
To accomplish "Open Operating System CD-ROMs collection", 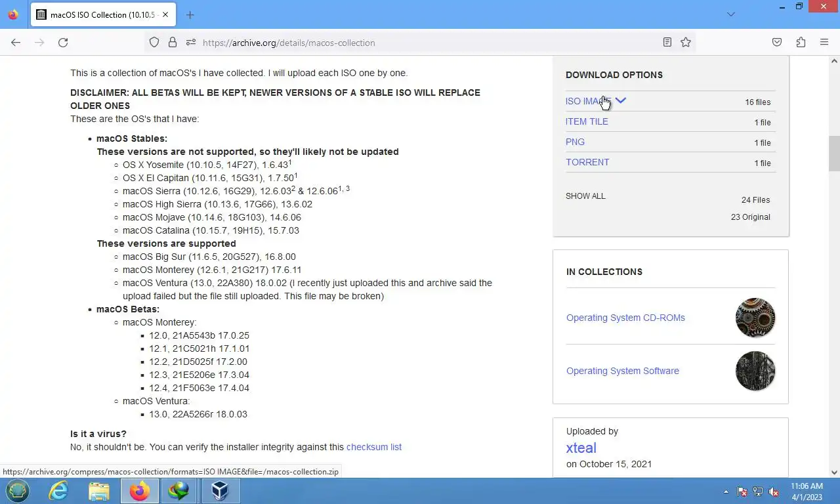I will coord(625,318).
